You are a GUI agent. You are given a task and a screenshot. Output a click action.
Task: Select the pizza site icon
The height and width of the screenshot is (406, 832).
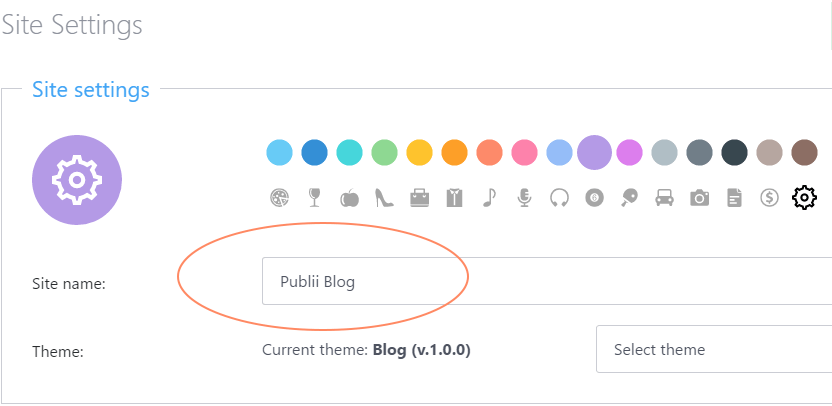[279, 198]
